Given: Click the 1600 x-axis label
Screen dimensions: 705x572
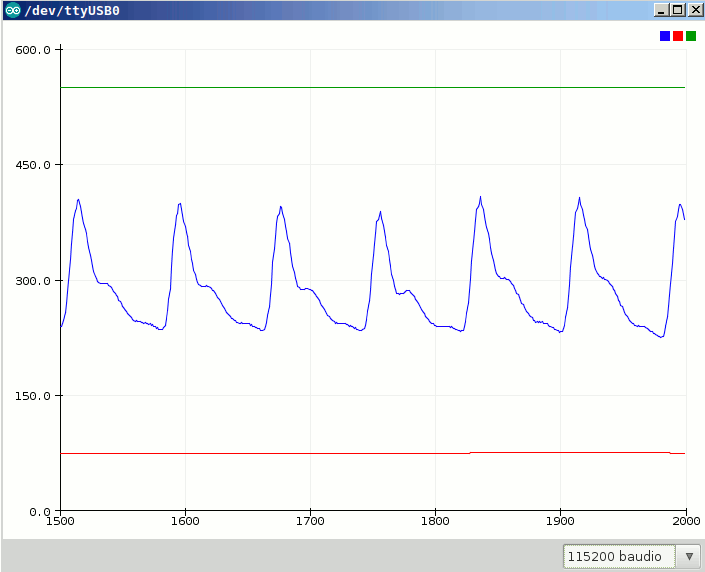Looking at the screenshot, I should pos(185,521).
